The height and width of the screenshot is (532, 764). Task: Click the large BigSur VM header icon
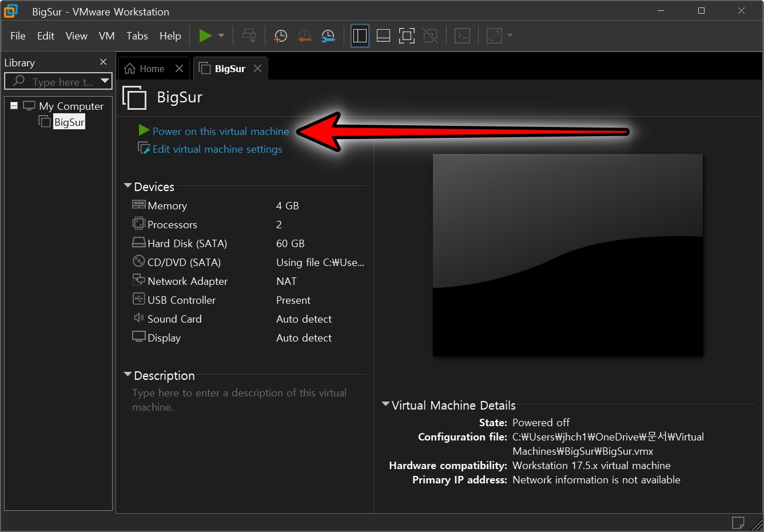click(x=134, y=97)
